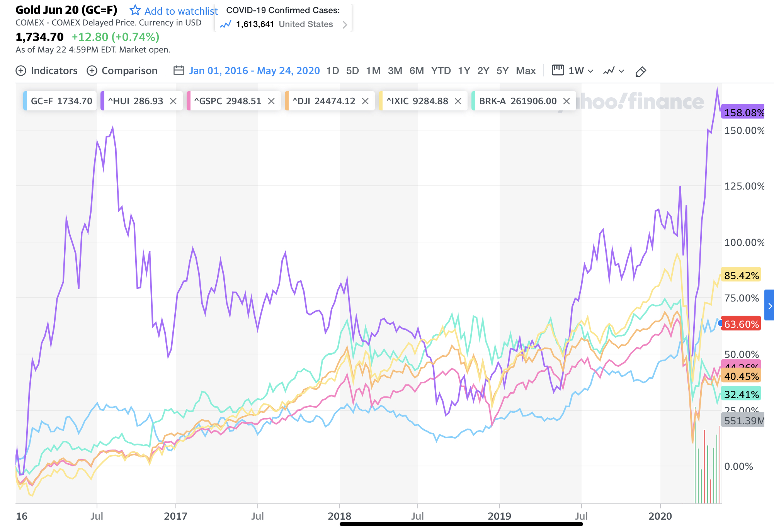Remove the ^IXIC comparison with its X

[x=458, y=101]
